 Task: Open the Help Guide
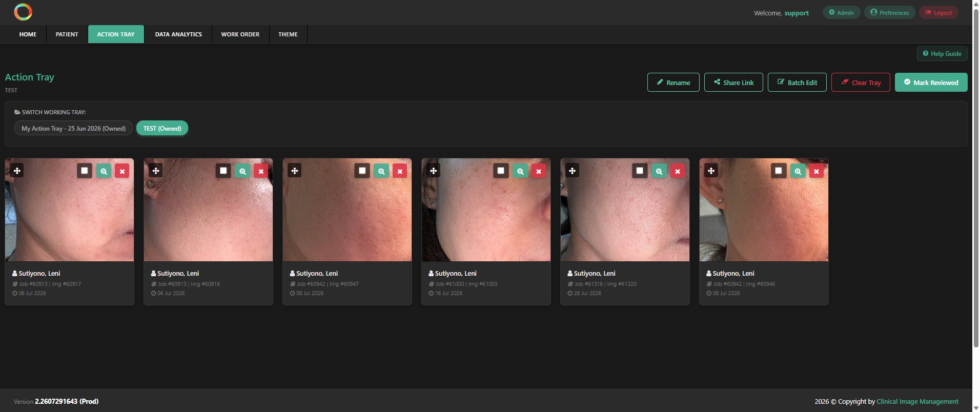(x=942, y=54)
